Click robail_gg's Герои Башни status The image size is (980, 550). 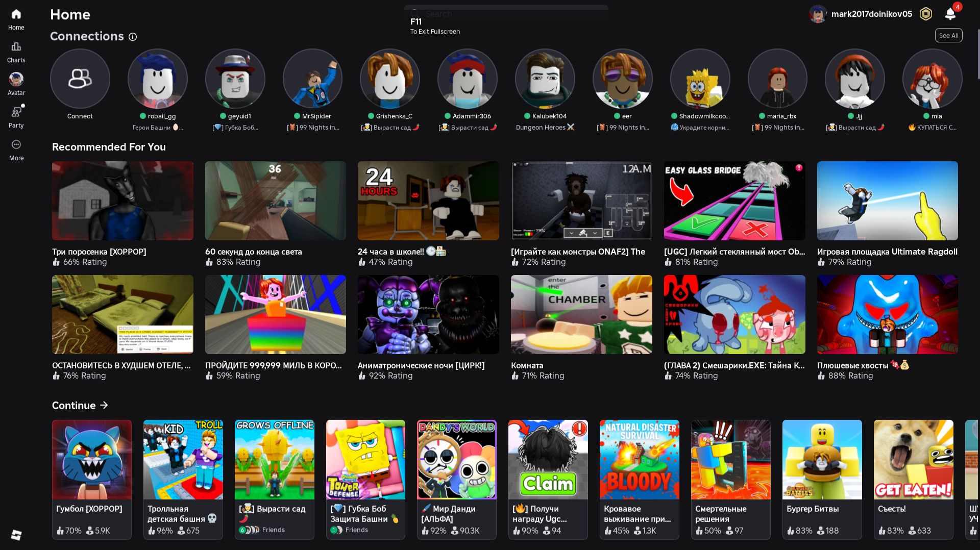[x=158, y=128]
